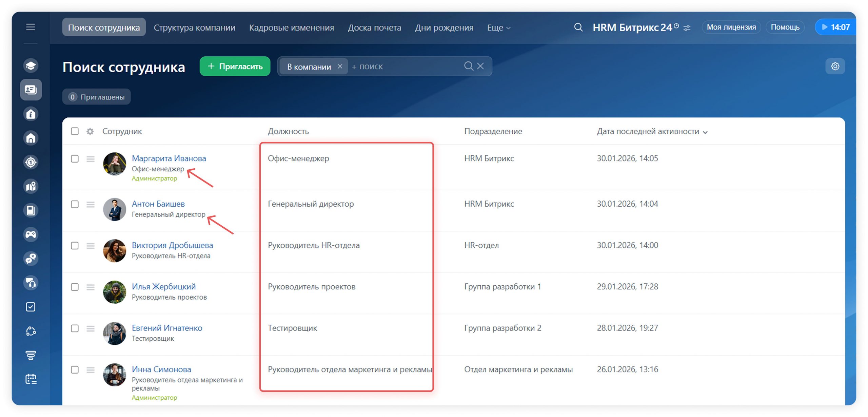Click the header magnifier search icon
The width and height of the screenshot is (868, 417).
pos(578,27)
